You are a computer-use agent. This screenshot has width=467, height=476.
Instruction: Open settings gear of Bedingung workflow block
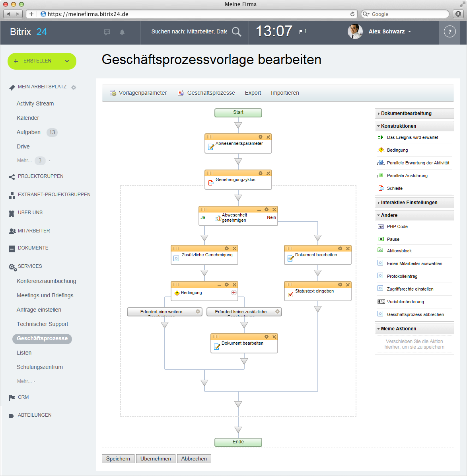pyautogui.click(x=227, y=285)
